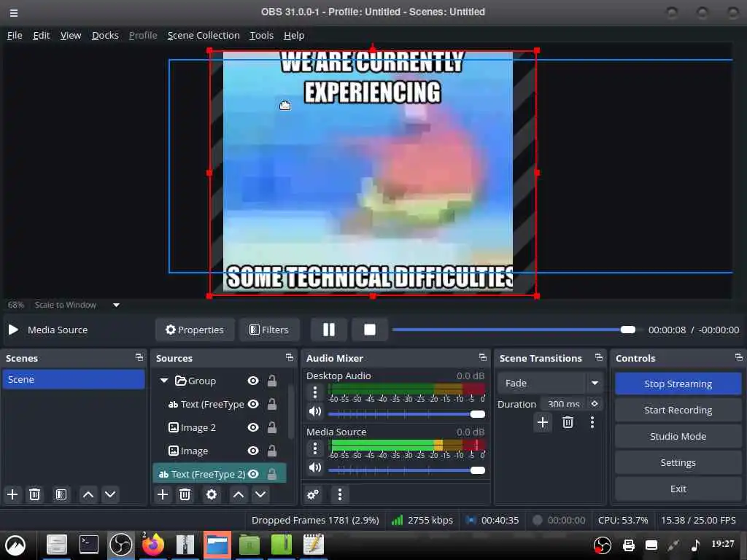Open the Help menu
747x560 pixels.
294,35
